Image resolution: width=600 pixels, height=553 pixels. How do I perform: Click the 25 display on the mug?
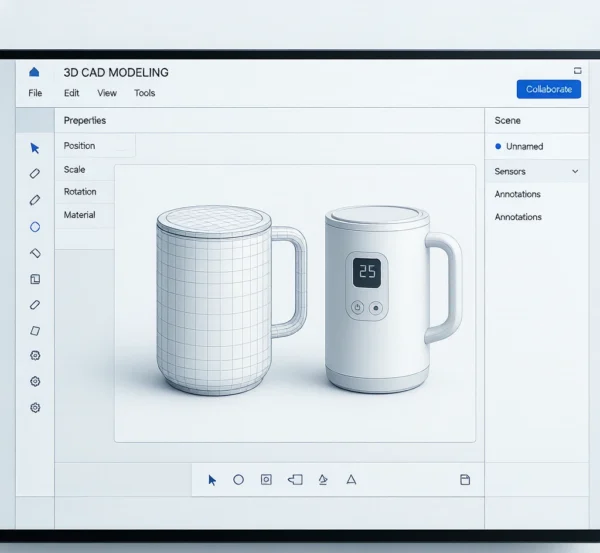[x=367, y=272]
